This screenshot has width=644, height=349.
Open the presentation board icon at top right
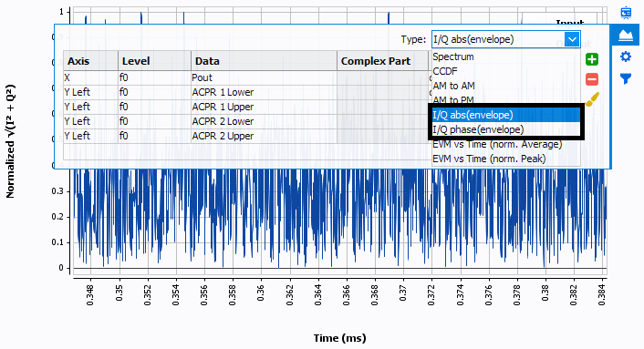coord(626,13)
